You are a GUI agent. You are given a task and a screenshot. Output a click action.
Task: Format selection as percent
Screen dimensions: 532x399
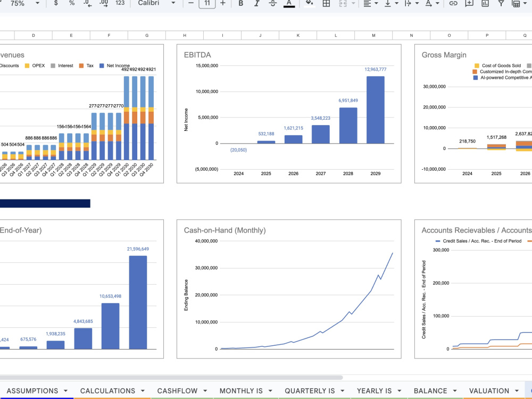pos(72,3)
